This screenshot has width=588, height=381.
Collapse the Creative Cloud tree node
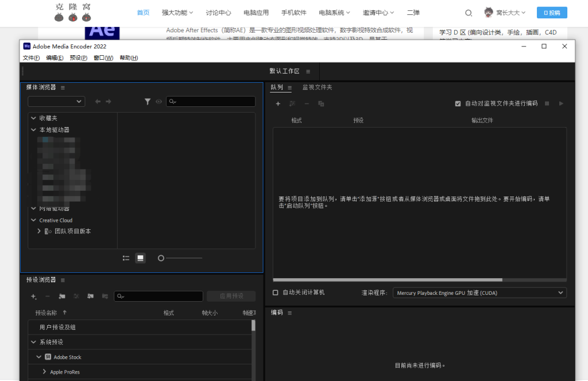tap(33, 220)
